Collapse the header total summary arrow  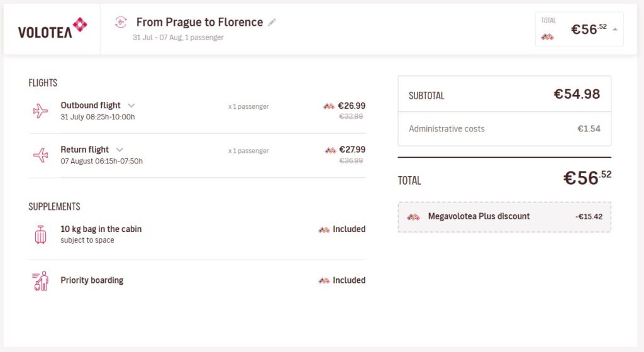point(614,30)
